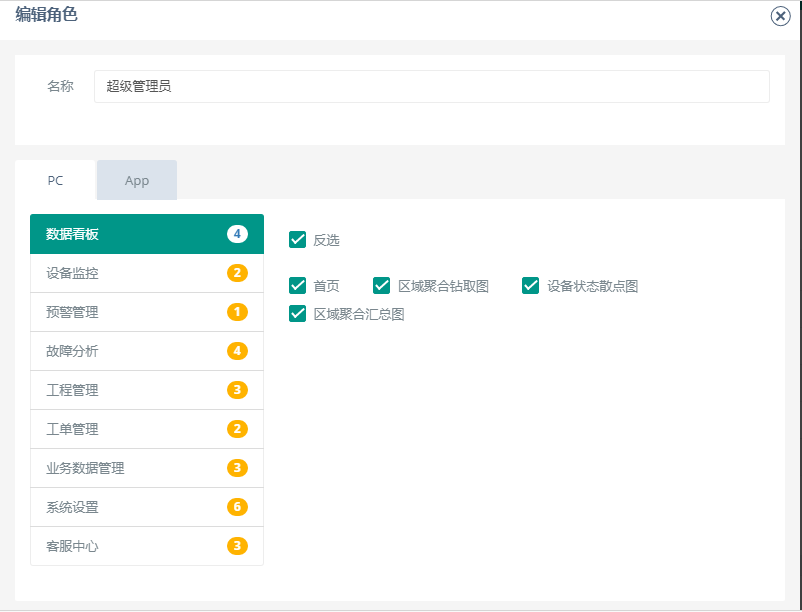Screen dimensions: 802x612
Task: Click badge count 3 on 工程管理
Action: (237, 390)
